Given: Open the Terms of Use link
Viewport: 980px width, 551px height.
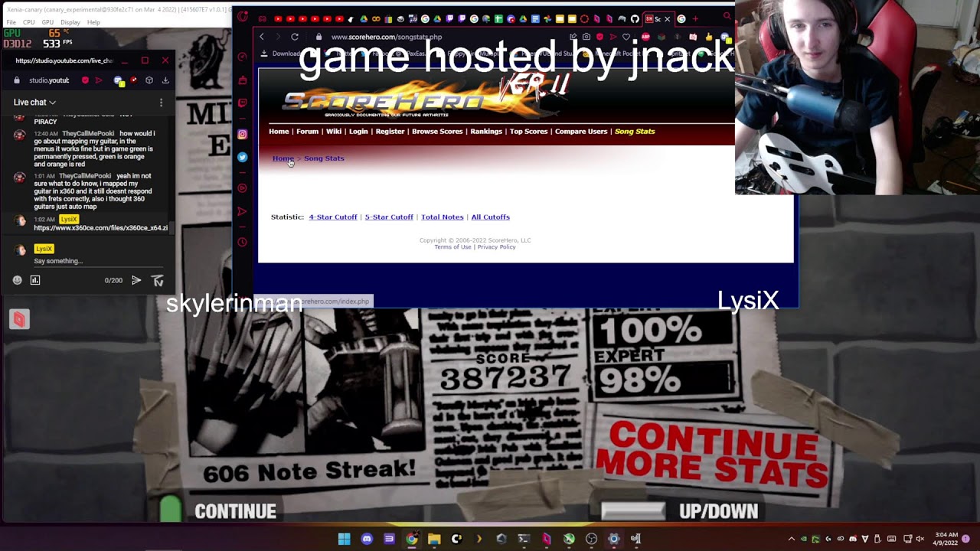Looking at the screenshot, I should coord(452,247).
